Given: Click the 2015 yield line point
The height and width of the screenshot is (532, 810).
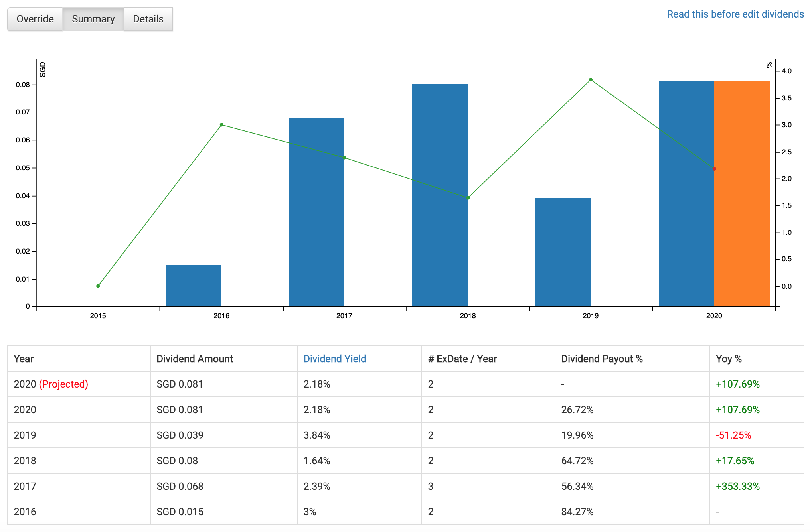Looking at the screenshot, I should coord(98,286).
